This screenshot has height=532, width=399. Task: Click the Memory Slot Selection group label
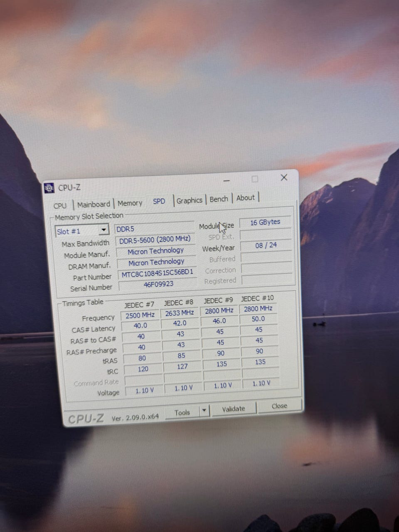89,216
